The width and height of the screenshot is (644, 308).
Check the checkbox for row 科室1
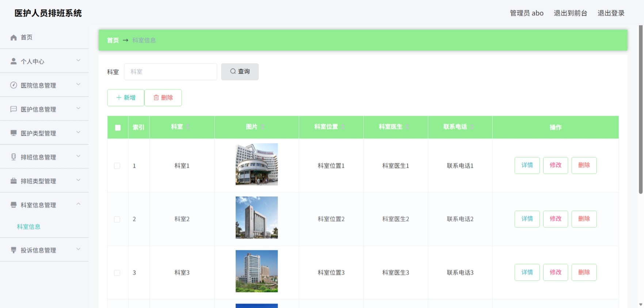click(117, 166)
